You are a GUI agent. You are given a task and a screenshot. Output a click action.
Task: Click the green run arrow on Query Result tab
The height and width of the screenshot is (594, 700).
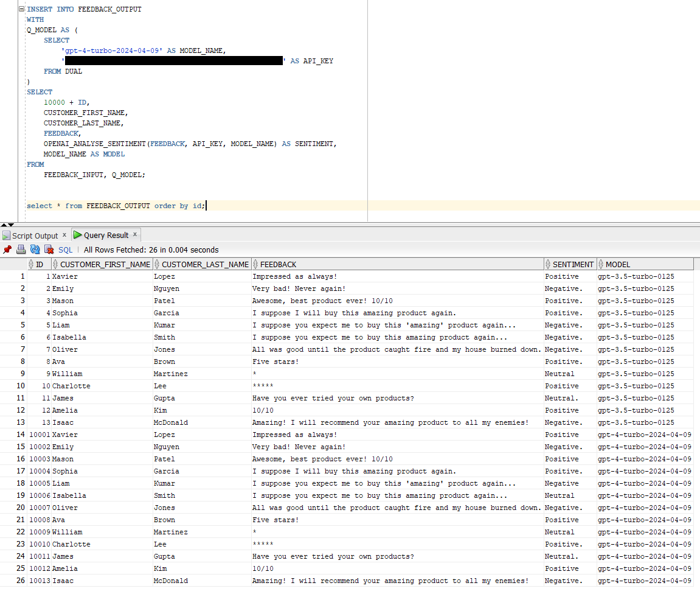coord(78,234)
